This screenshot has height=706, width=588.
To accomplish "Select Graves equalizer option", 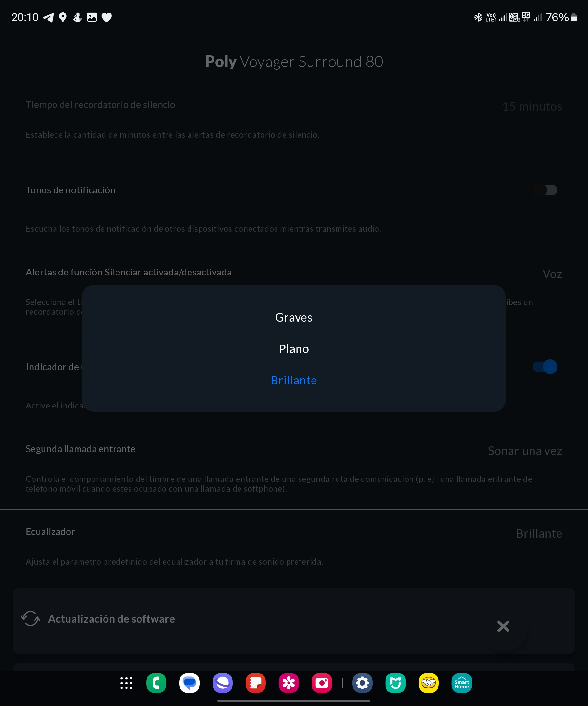I will click(293, 317).
